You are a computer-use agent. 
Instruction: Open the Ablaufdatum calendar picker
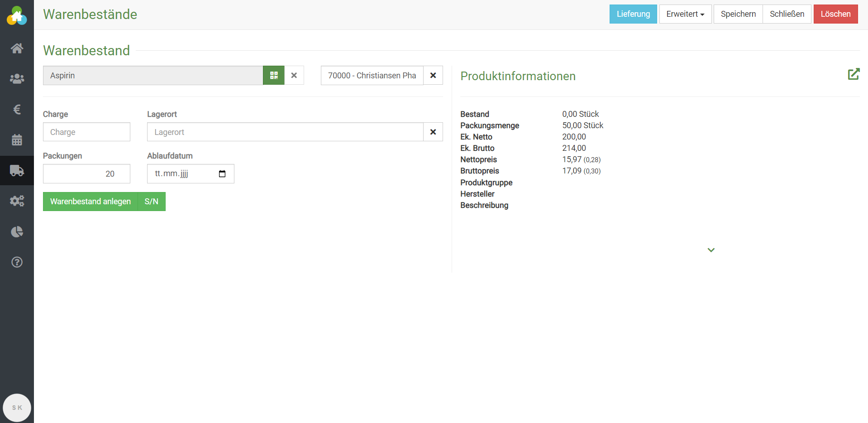point(222,174)
